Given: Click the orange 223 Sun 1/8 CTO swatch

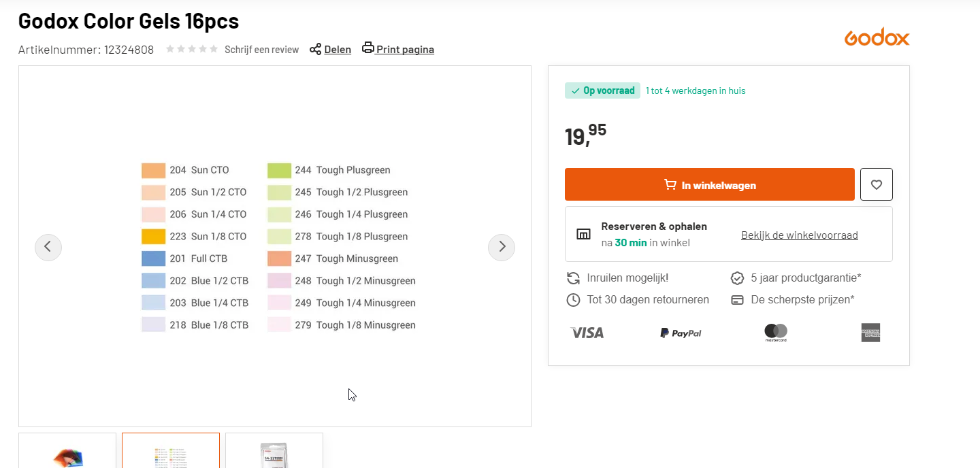Looking at the screenshot, I should [x=153, y=237].
